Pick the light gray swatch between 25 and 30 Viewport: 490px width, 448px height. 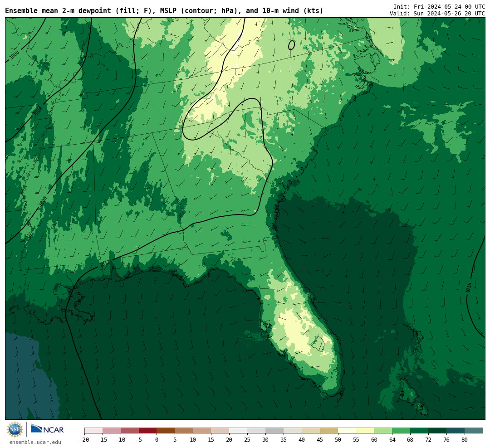[x=256, y=431]
